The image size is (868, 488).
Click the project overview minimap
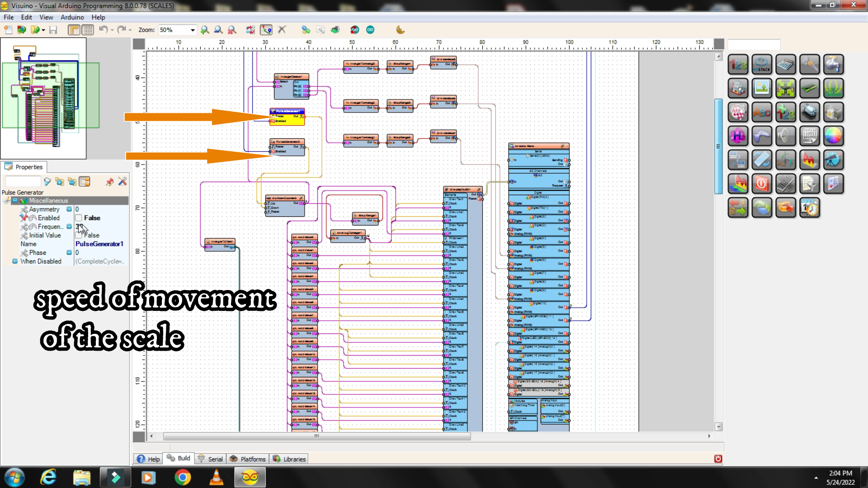point(43,99)
